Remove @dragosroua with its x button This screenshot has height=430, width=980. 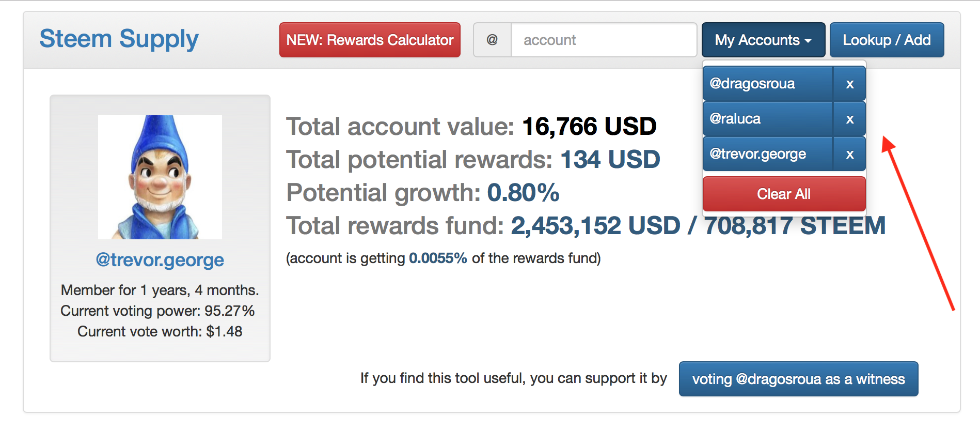pyautogui.click(x=849, y=84)
